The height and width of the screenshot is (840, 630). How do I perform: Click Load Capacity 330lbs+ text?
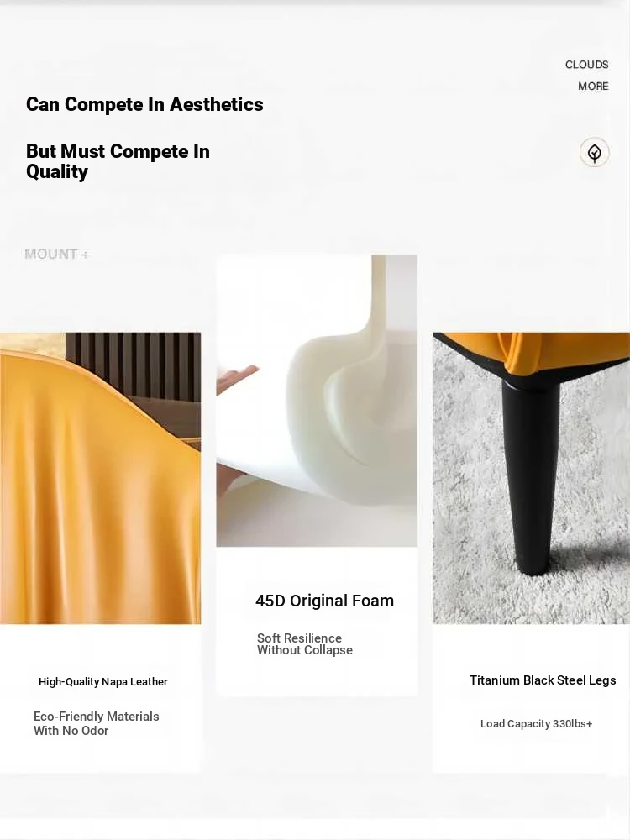pyautogui.click(x=536, y=724)
